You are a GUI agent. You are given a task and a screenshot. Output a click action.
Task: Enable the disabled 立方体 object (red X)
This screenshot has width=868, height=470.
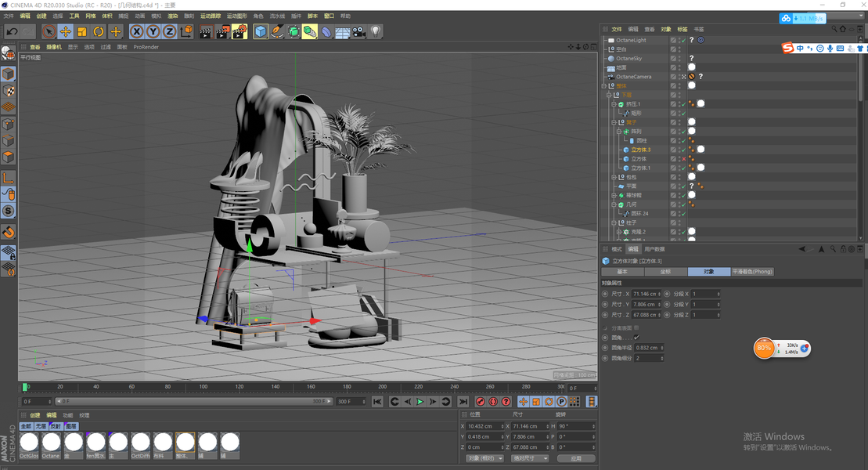pos(683,158)
